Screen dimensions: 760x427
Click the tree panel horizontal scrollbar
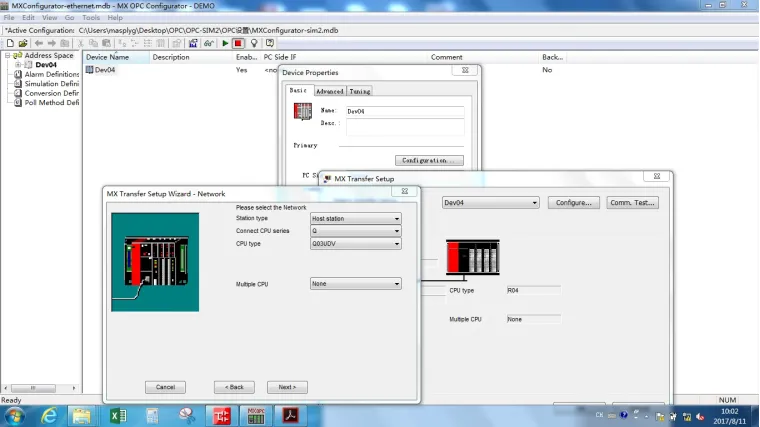coord(41,388)
